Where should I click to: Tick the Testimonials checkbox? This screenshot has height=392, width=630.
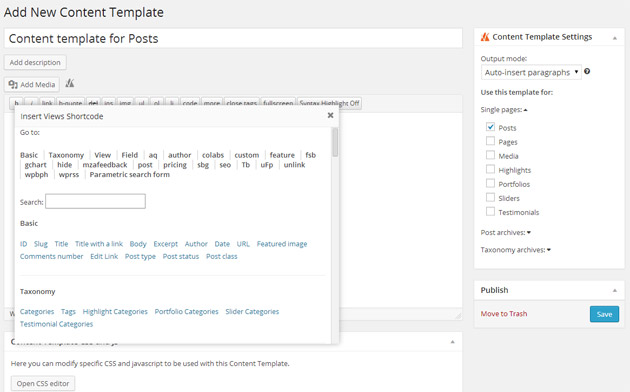[490, 211]
